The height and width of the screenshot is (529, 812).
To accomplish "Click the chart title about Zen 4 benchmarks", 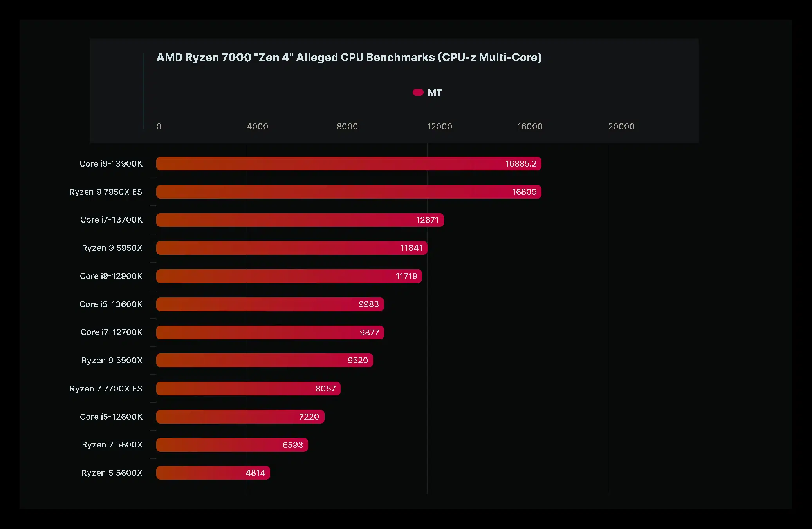I will 349,58.
